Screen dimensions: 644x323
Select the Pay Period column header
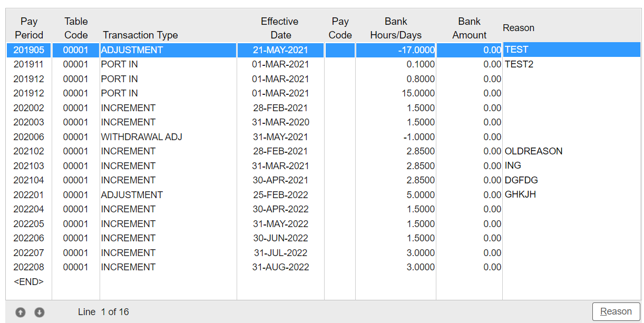[x=29, y=28]
